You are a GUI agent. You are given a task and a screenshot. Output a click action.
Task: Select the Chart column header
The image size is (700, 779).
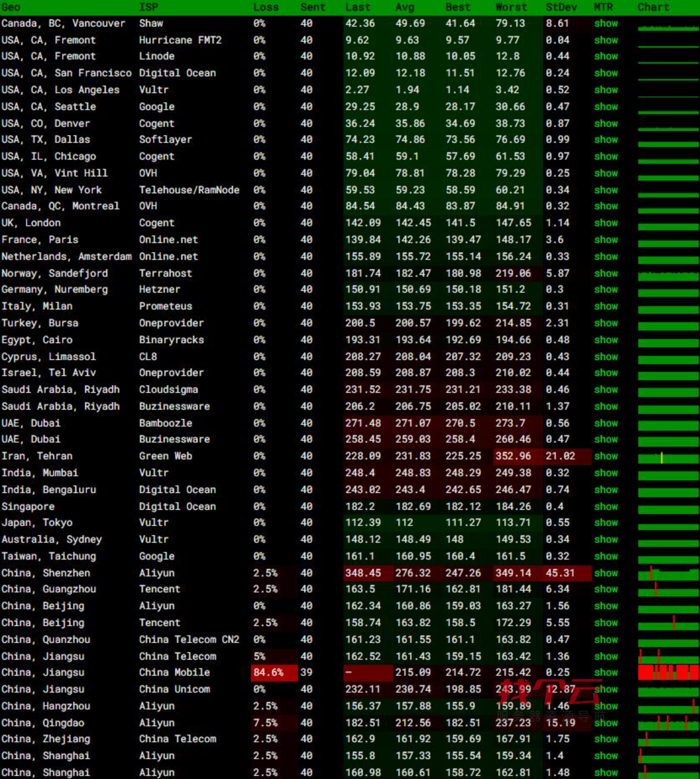click(653, 7)
